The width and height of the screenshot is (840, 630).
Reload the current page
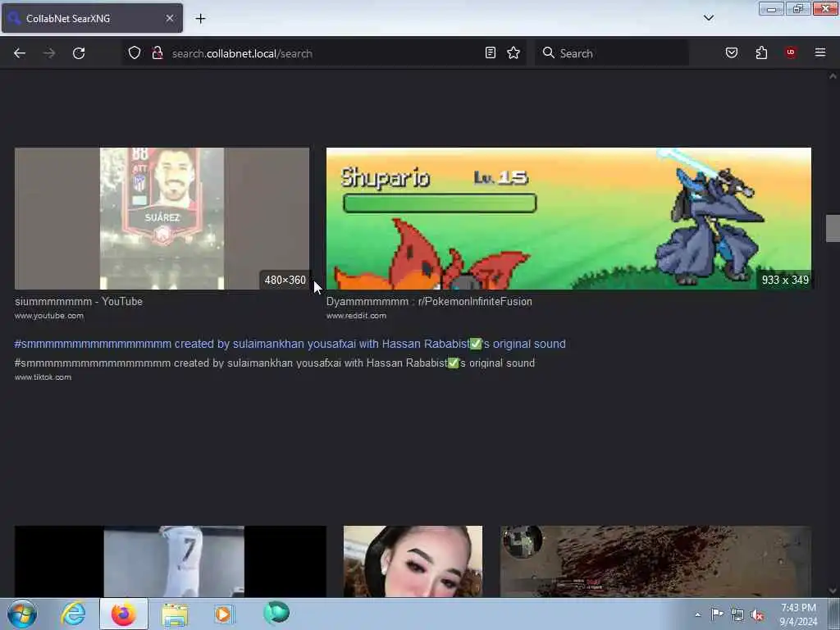pyautogui.click(x=79, y=53)
